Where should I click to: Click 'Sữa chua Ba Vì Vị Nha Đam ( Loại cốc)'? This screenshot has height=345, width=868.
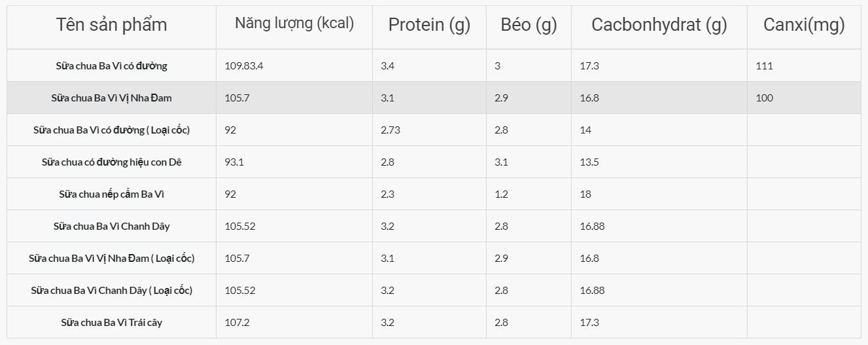pyautogui.click(x=111, y=258)
